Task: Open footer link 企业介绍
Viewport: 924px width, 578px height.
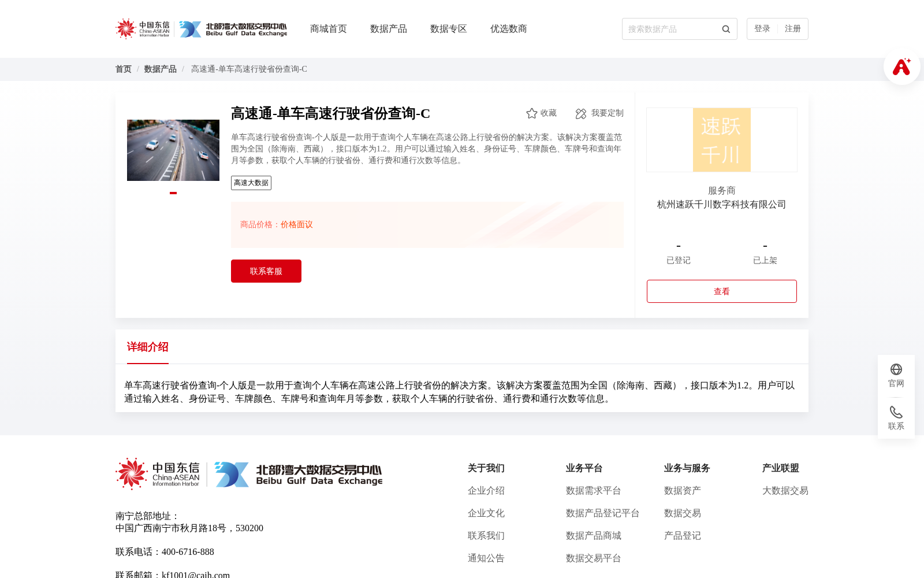Action: pyautogui.click(x=486, y=491)
